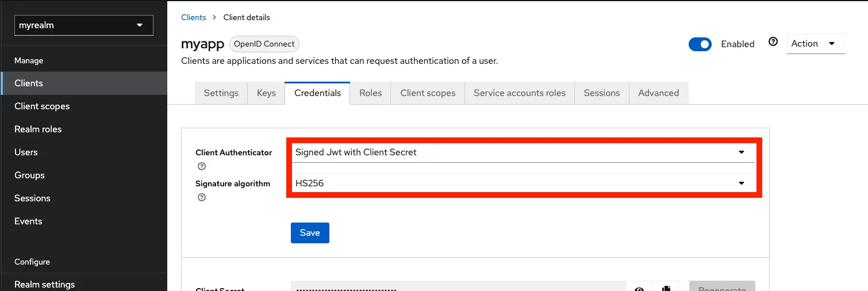Viewport: 868px width, 291px height.
Task: Open Groups in the sidebar
Action: [x=84, y=175]
